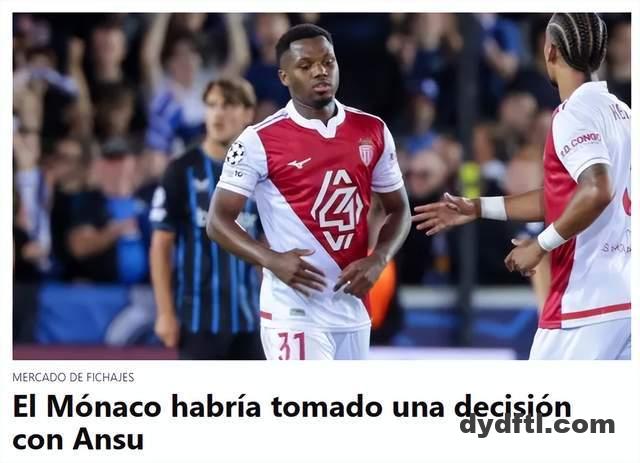Click the outstretched hand of the right-side player
This screenshot has width=640, height=463.
pos(445,214)
